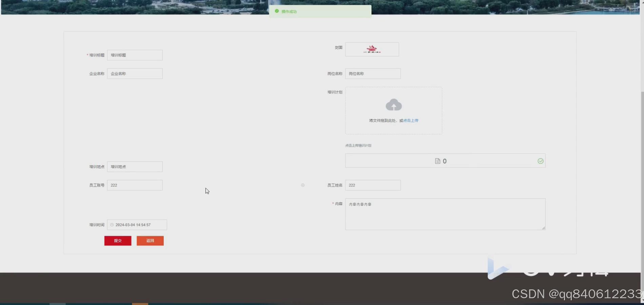
Task: Click the 内容 text area
Action: coord(445,214)
